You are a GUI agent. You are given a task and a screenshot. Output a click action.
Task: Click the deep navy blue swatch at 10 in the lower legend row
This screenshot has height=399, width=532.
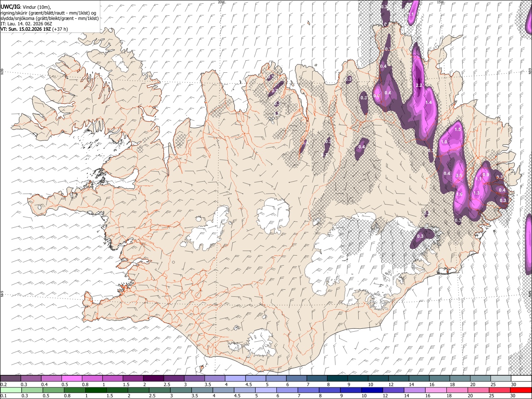(372, 390)
